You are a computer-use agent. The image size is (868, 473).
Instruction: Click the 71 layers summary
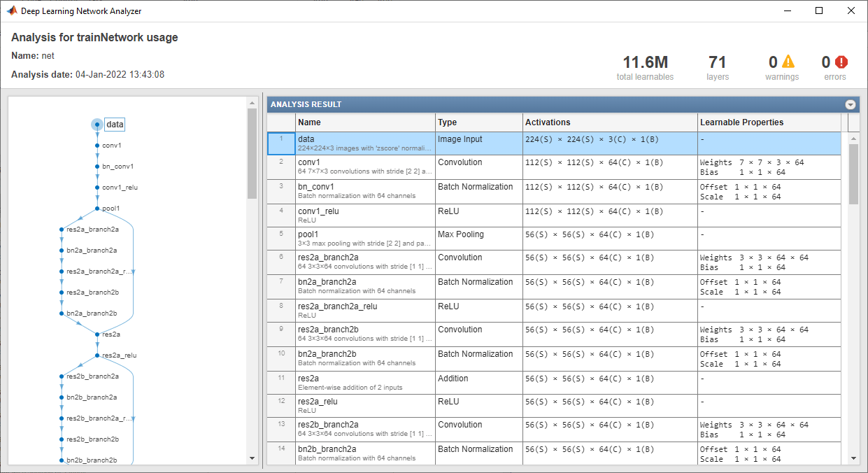(x=718, y=68)
